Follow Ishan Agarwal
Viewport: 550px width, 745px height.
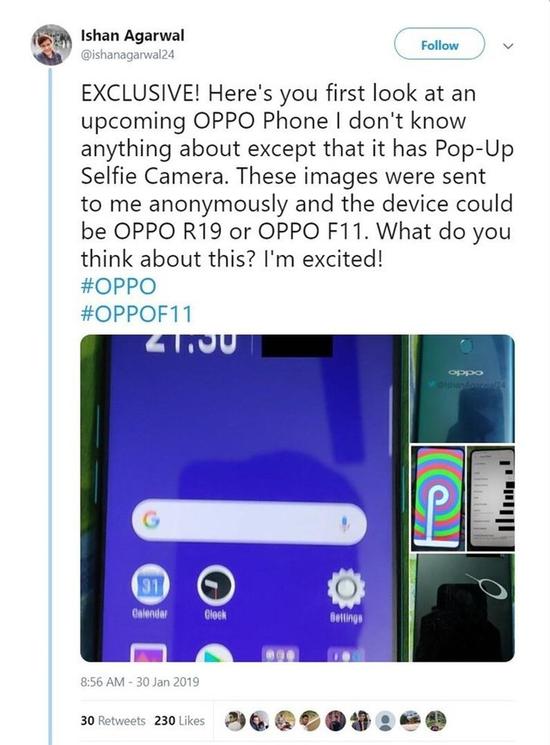[x=439, y=45]
